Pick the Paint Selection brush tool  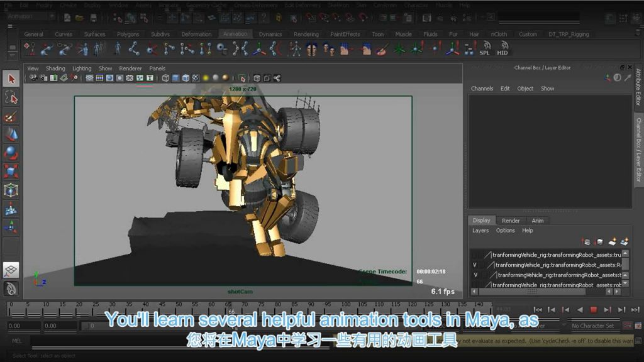(11, 116)
